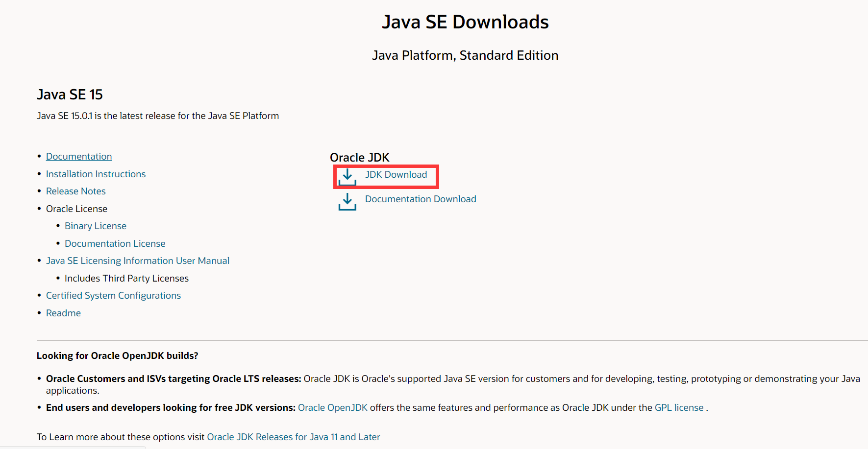
Task: Click 'Looking for Oracle OpenJDK builds?' heading
Action: (x=118, y=356)
